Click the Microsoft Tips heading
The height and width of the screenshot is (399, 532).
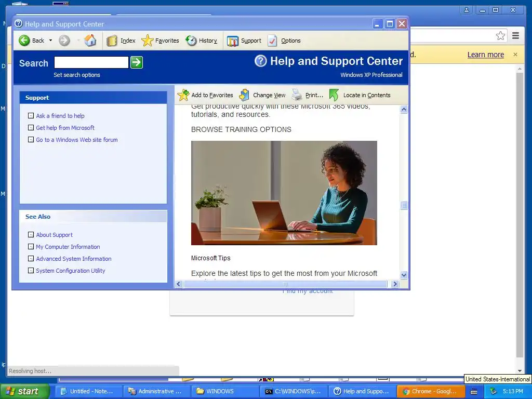[x=211, y=258]
